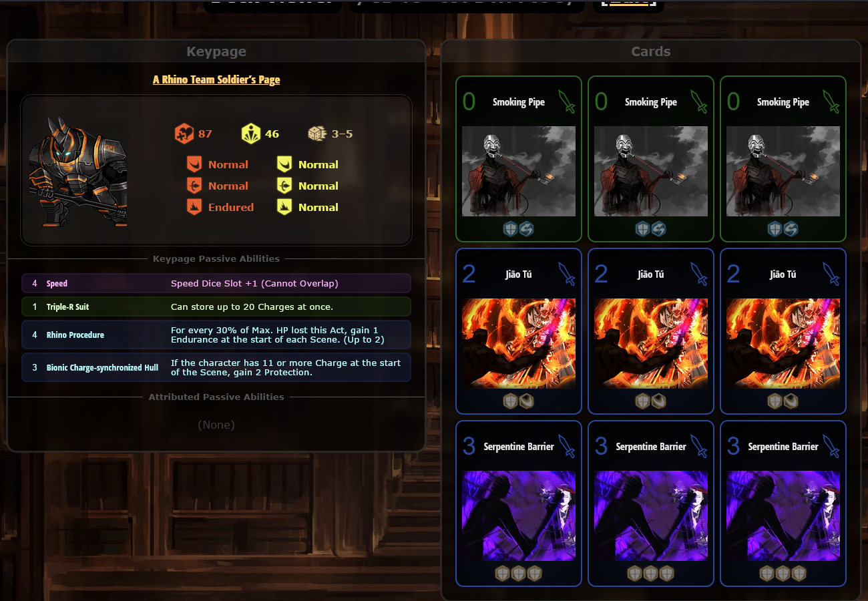This screenshot has width=868, height=601.
Task: Open A Rhino Team Soldier's Page link
Action: coord(216,79)
